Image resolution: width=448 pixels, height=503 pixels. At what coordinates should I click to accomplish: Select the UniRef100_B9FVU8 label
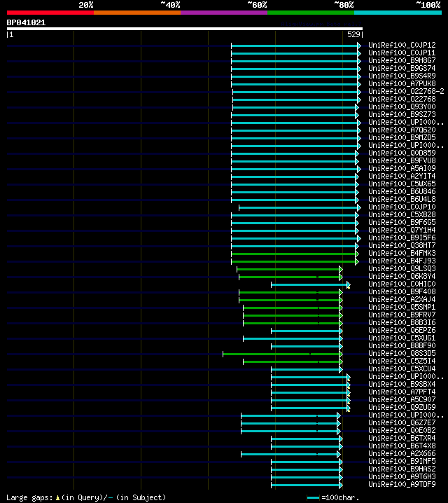click(x=402, y=160)
